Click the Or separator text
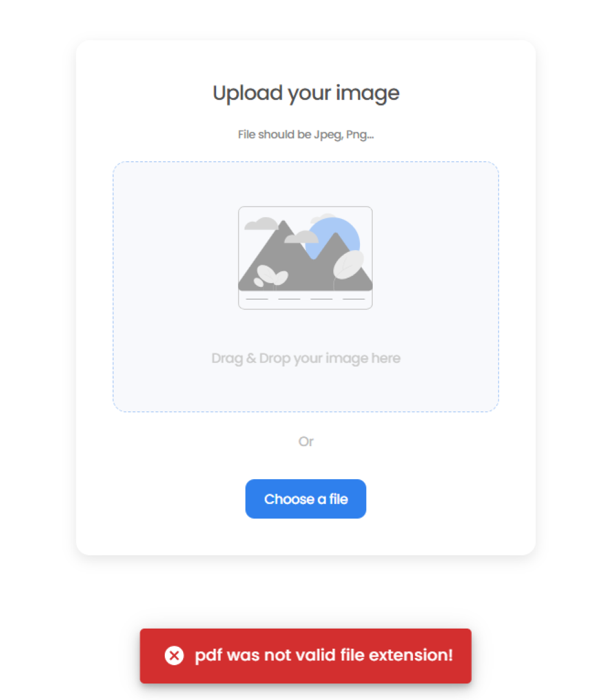Image resolution: width=598 pixels, height=700 pixels. tap(306, 441)
